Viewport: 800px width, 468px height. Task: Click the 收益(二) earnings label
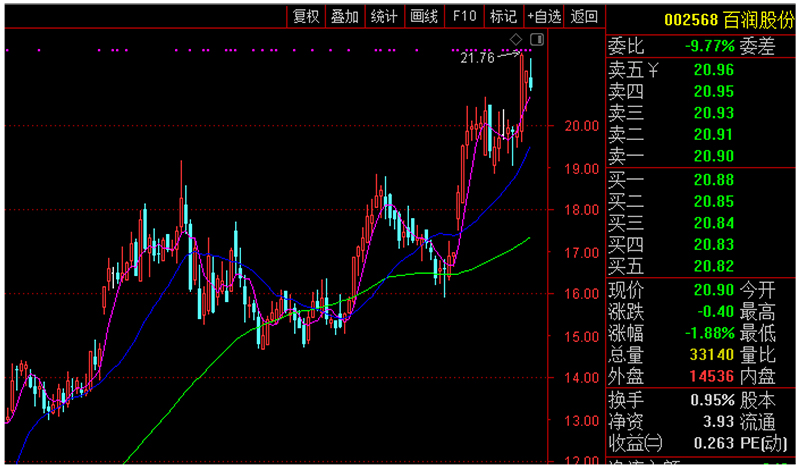tap(635, 443)
